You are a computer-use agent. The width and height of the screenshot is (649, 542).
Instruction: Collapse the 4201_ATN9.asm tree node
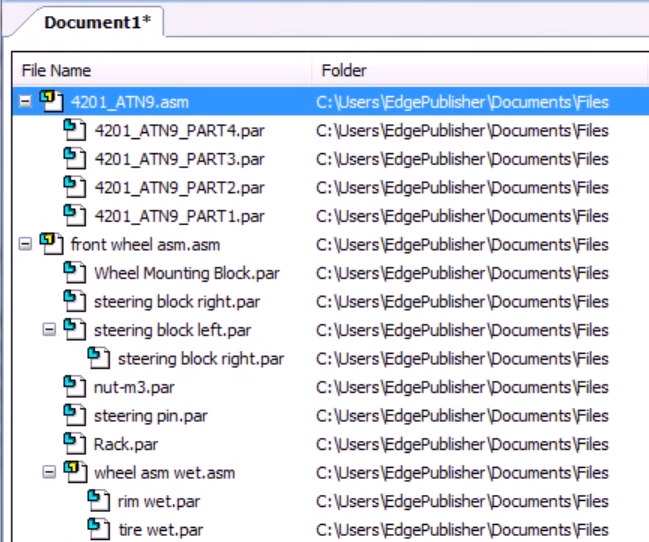tap(26, 102)
